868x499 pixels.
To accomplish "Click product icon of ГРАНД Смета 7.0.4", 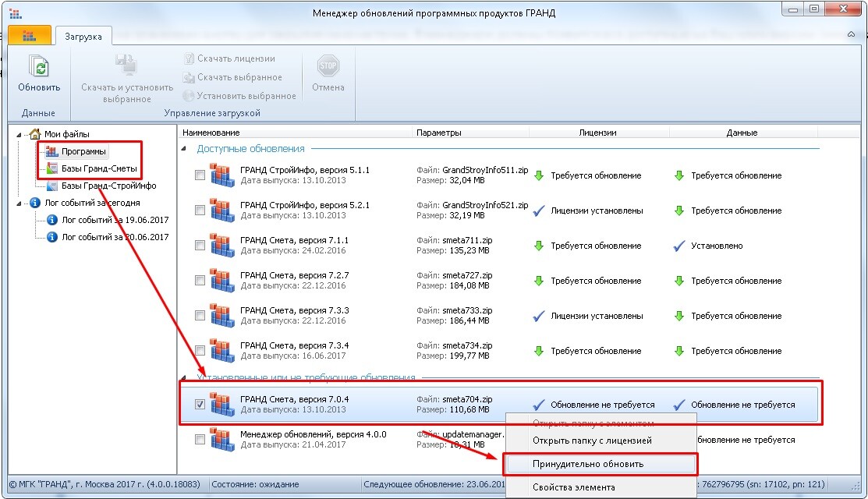I will click(x=222, y=405).
